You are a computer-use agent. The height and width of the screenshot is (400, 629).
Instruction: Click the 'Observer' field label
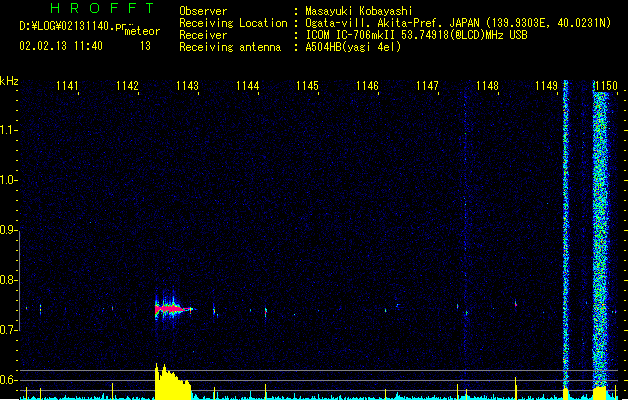[203, 11]
